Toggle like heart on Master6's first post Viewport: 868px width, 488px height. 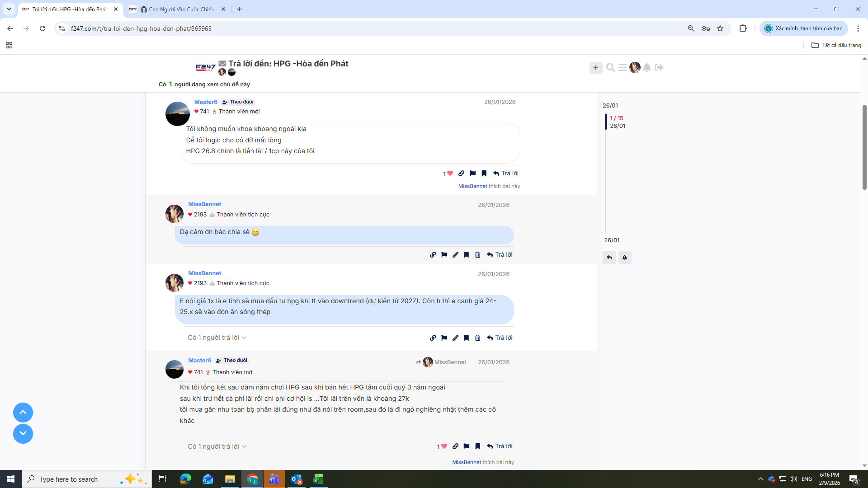coord(449,174)
